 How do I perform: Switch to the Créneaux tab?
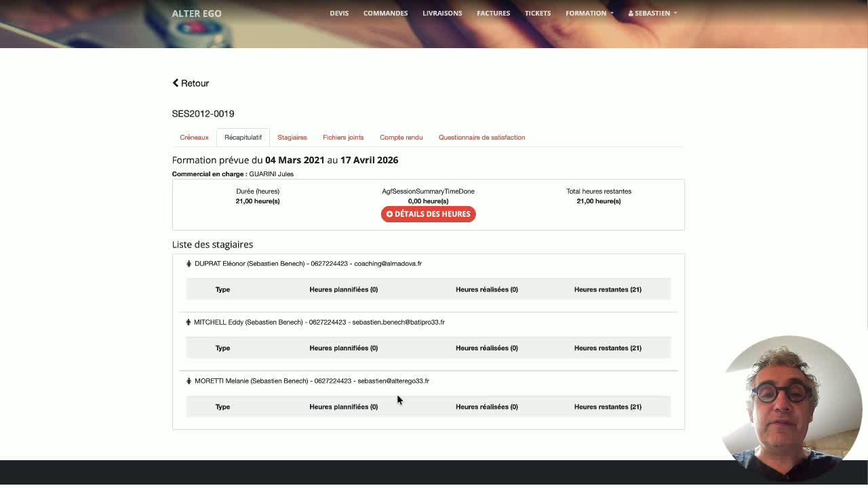194,138
